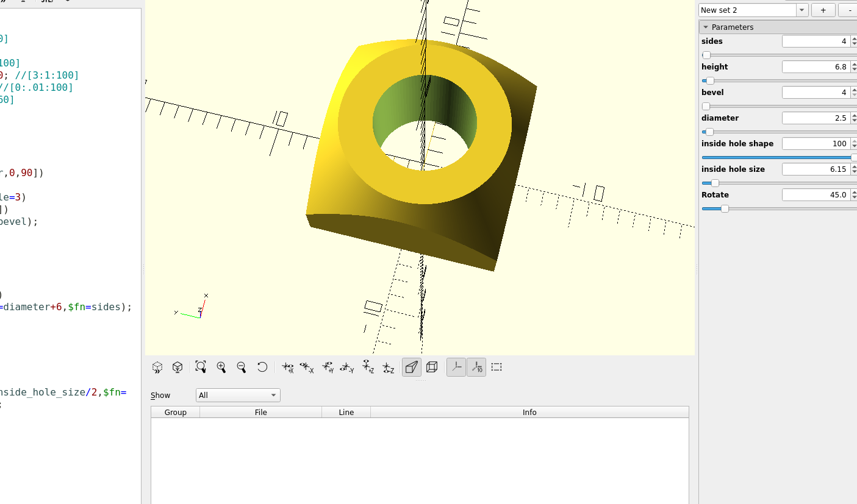
Task: Collapse the Parameters section
Action: 706,27
